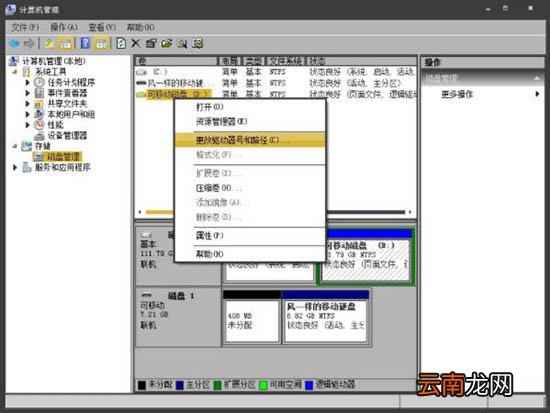The width and height of the screenshot is (550, 413).
Task: Click the bright green 可用空间 legend swatch
Action: (x=263, y=385)
